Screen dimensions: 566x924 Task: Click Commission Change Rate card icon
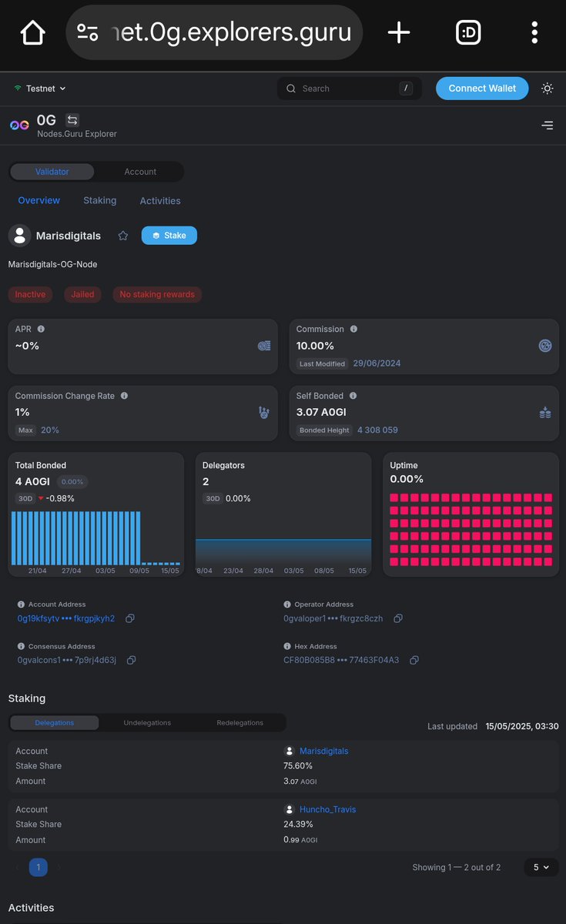pyautogui.click(x=264, y=413)
